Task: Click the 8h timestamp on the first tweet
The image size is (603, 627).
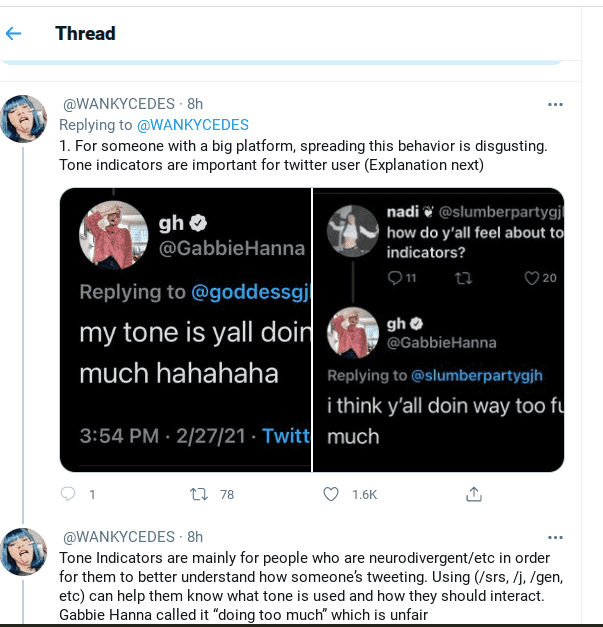Action: coord(195,104)
